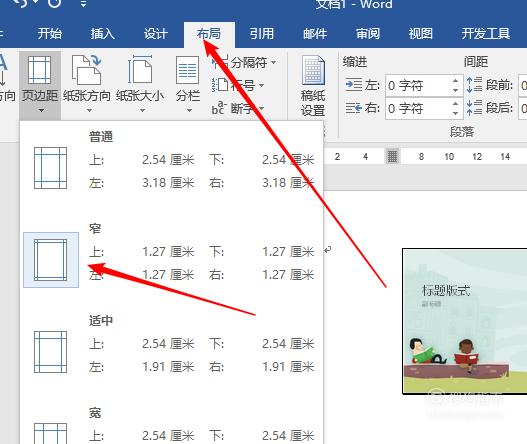Click the 普通 preset title text
Image resolution: width=527 pixels, height=444 pixels.
(x=101, y=137)
